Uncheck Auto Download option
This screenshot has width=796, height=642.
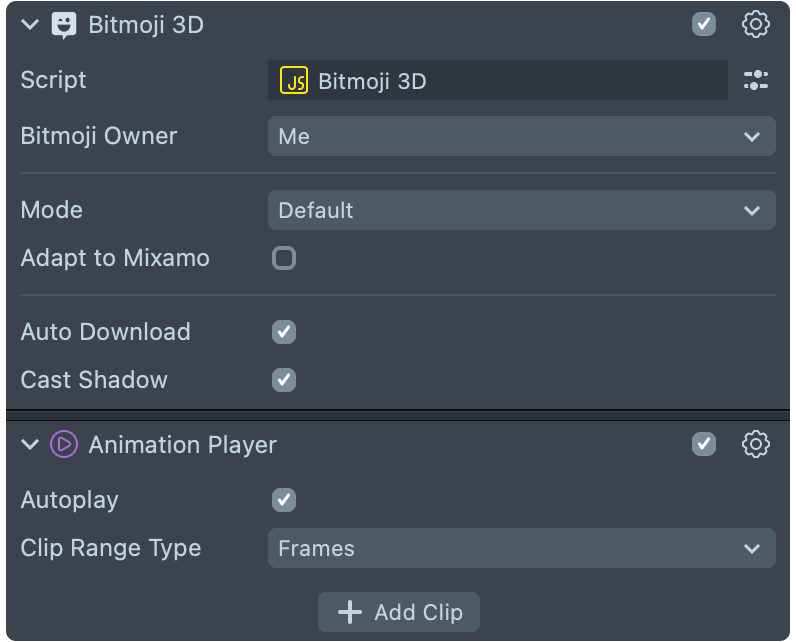284,332
